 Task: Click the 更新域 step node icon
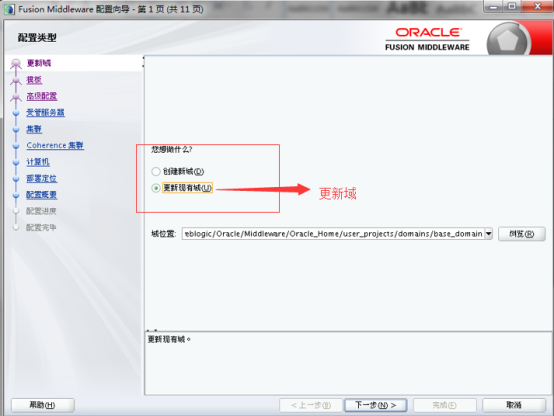point(16,63)
